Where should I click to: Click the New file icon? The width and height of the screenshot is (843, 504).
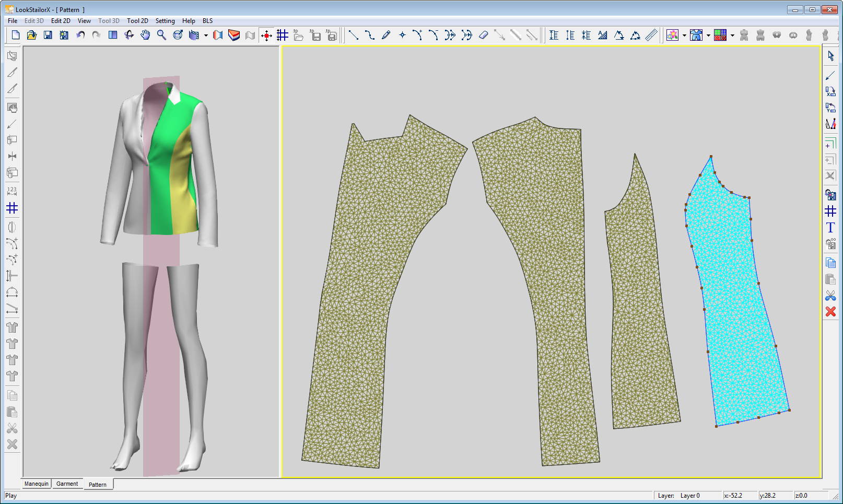point(16,35)
